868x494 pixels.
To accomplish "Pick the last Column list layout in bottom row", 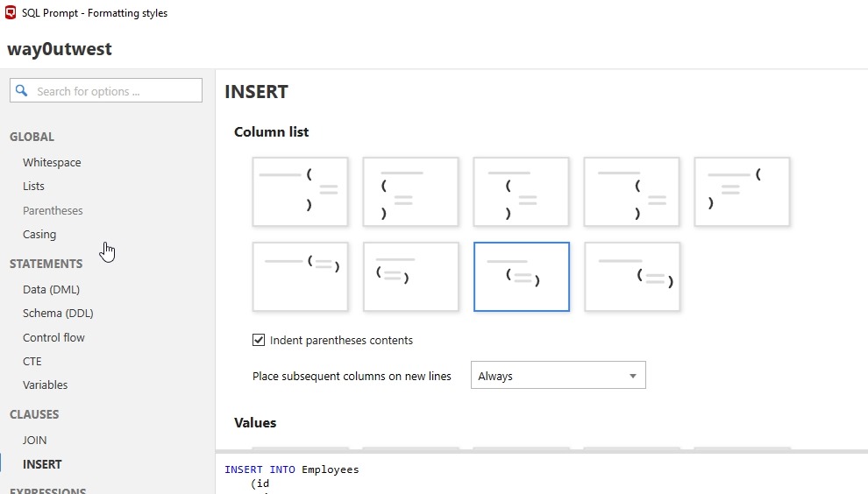I will [x=632, y=277].
